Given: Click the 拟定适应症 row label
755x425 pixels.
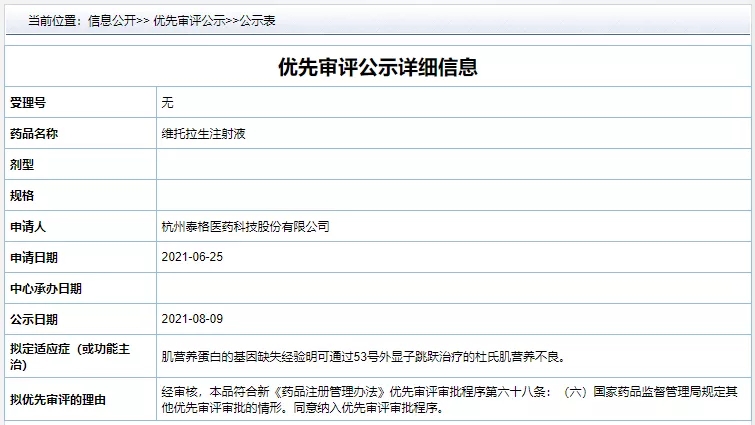Looking at the screenshot, I should [70, 357].
